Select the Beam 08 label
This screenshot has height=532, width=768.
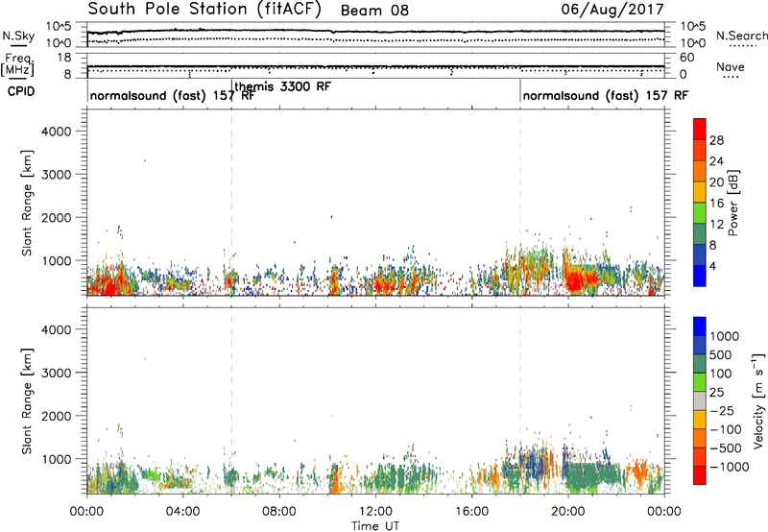click(x=374, y=11)
